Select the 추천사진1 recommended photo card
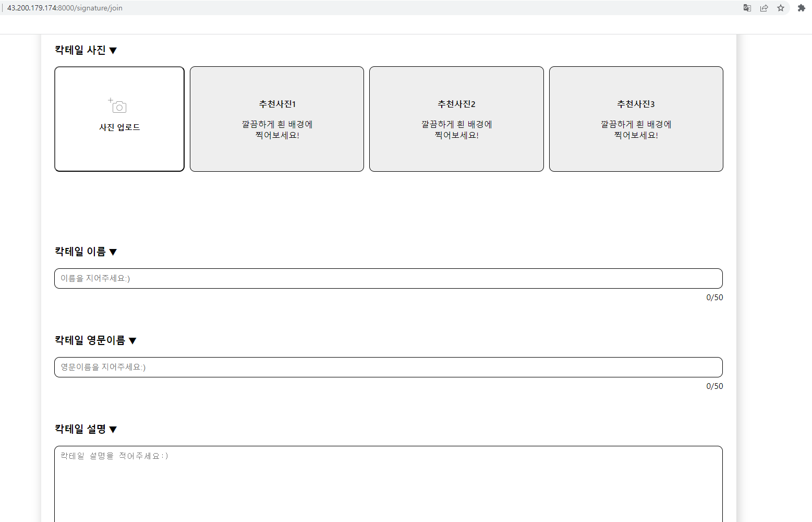Screen dimensions: 812x522 point(276,118)
